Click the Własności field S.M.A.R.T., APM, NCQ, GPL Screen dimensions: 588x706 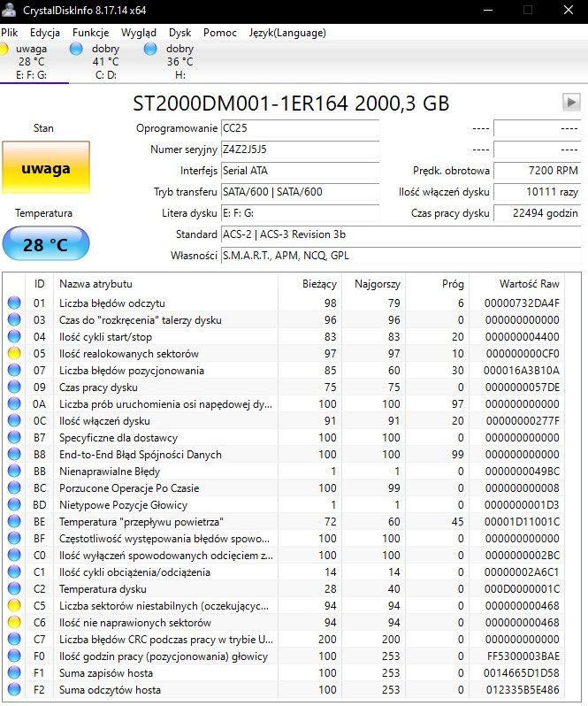pyautogui.click(x=401, y=256)
